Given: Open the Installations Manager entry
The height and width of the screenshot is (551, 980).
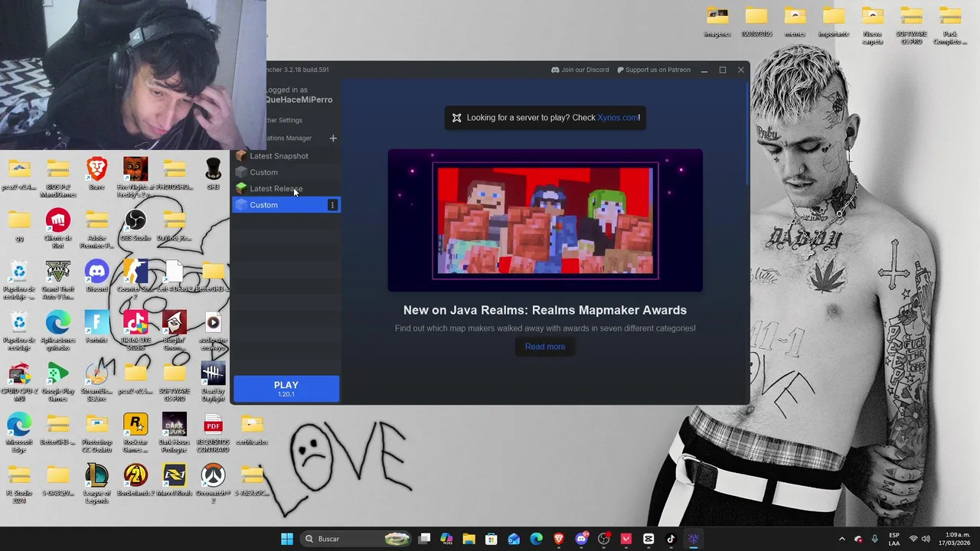Looking at the screenshot, I should pyautogui.click(x=288, y=139).
